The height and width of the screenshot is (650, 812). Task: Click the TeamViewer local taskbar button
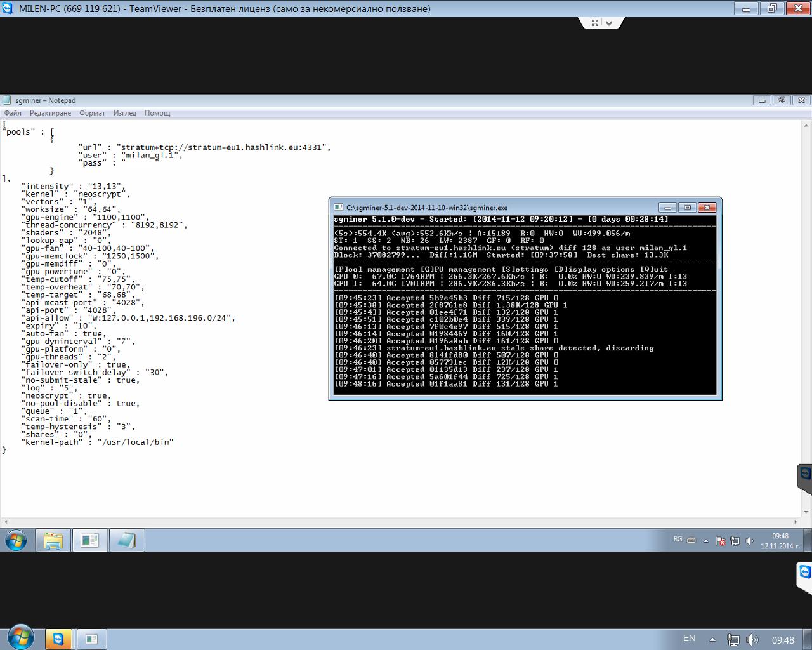(x=58, y=639)
